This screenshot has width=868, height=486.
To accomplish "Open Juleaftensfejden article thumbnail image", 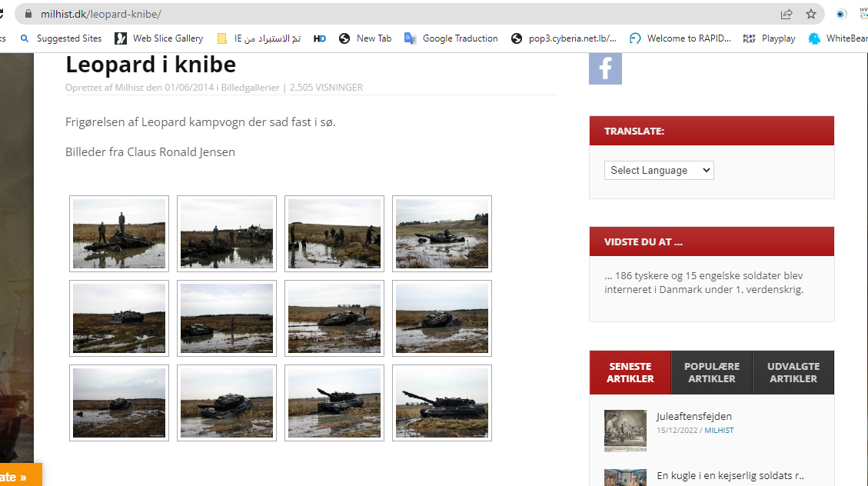I will coord(625,430).
